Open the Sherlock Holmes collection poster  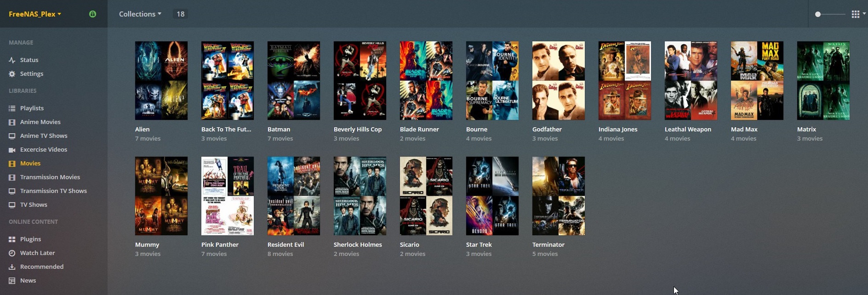(x=360, y=196)
